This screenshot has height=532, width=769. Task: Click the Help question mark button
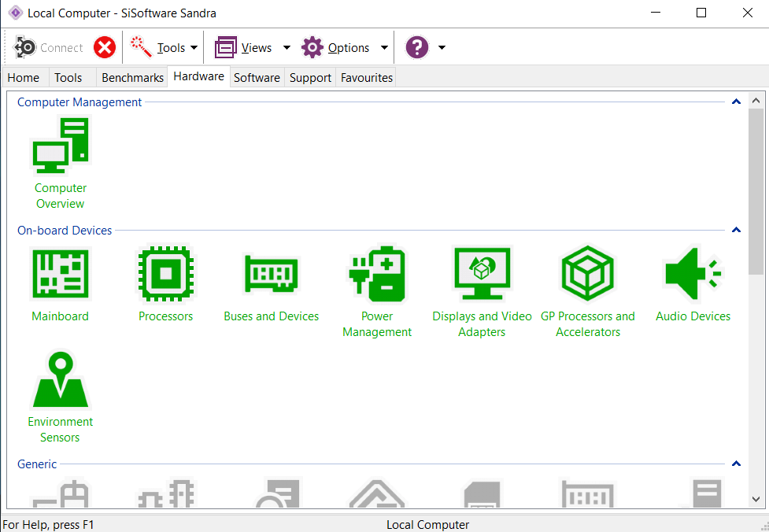pyautogui.click(x=416, y=47)
